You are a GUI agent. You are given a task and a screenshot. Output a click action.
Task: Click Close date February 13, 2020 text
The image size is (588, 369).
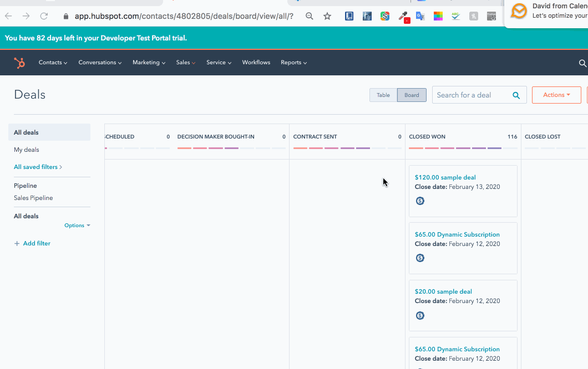coord(457,187)
